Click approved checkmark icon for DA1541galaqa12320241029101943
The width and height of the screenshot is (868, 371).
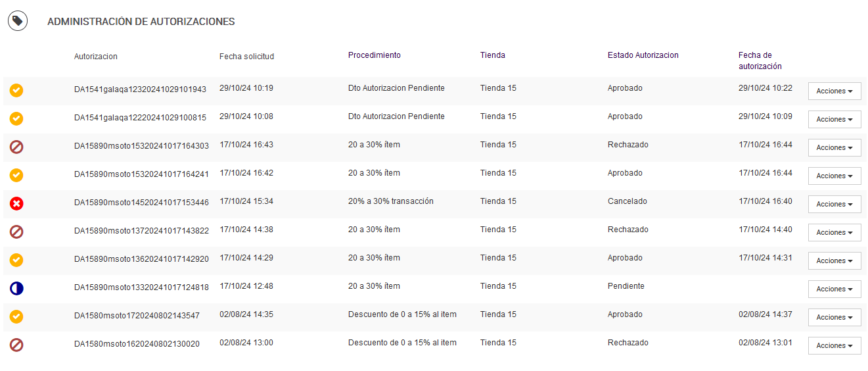tap(16, 90)
